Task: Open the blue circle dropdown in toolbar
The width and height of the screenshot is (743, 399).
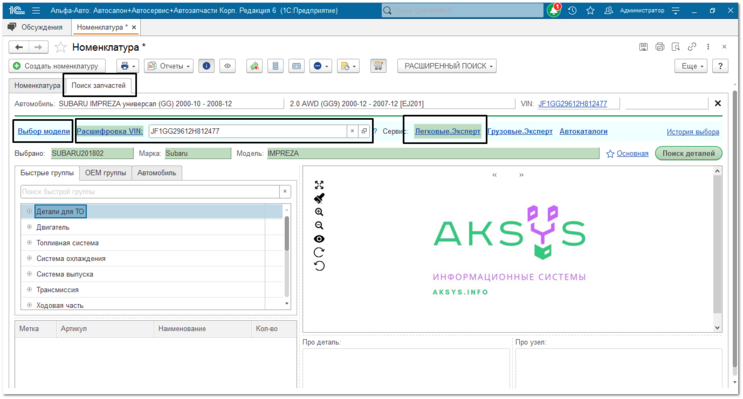Action: [321, 66]
